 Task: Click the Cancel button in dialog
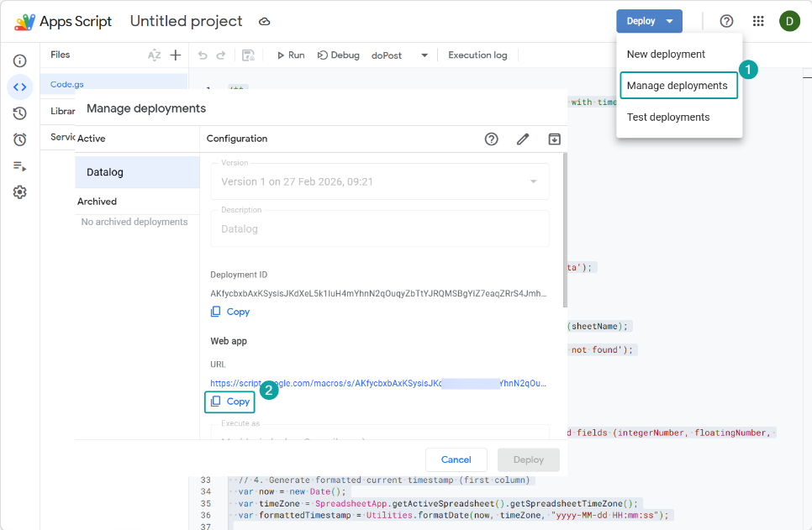(x=456, y=459)
